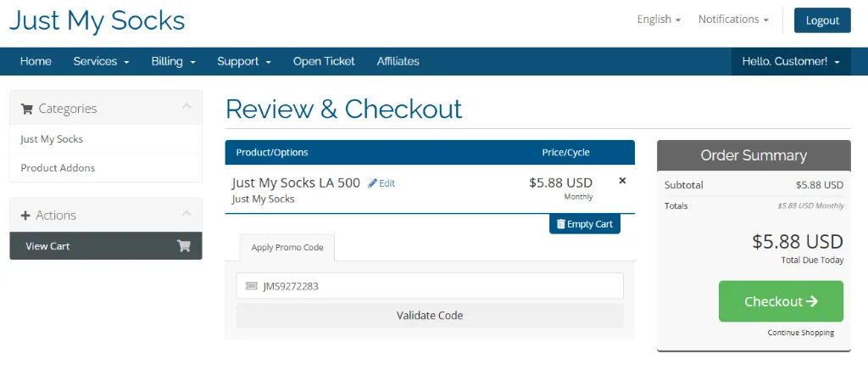Open the Affiliates page
868x376 pixels.
click(x=398, y=62)
